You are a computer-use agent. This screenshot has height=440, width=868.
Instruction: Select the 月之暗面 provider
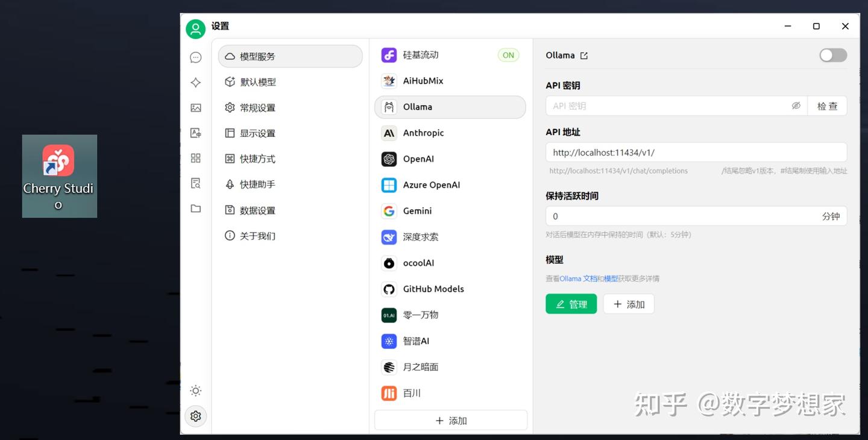tap(450, 366)
